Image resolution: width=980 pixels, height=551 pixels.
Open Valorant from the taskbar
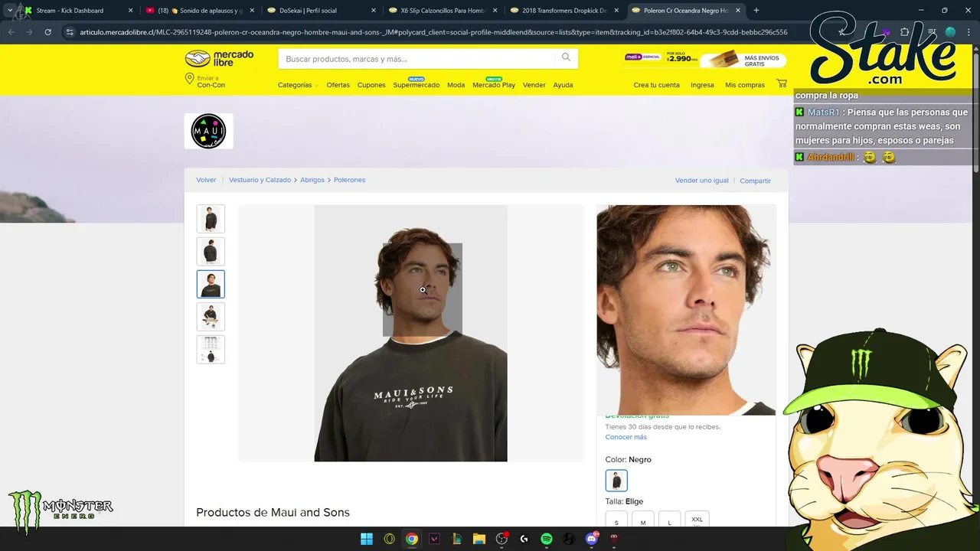(434, 539)
